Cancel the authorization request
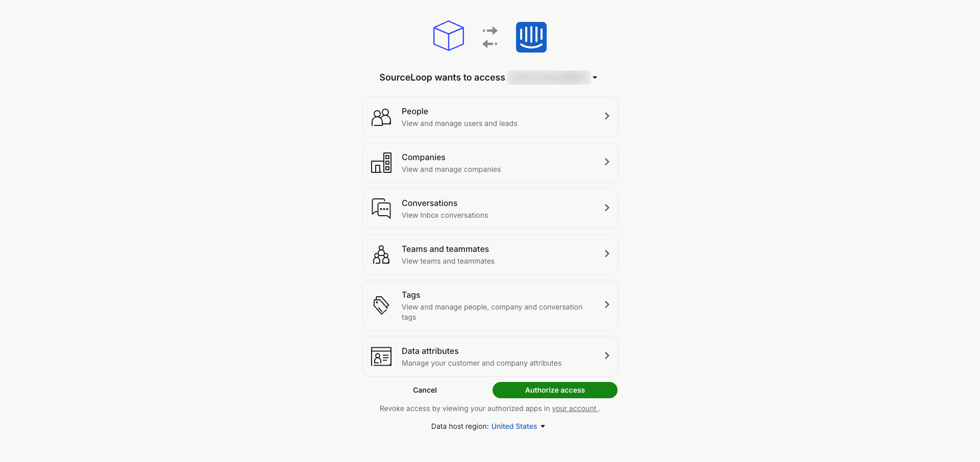Image resolution: width=980 pixels, height=462 pixels. click(x=425, y=390)
